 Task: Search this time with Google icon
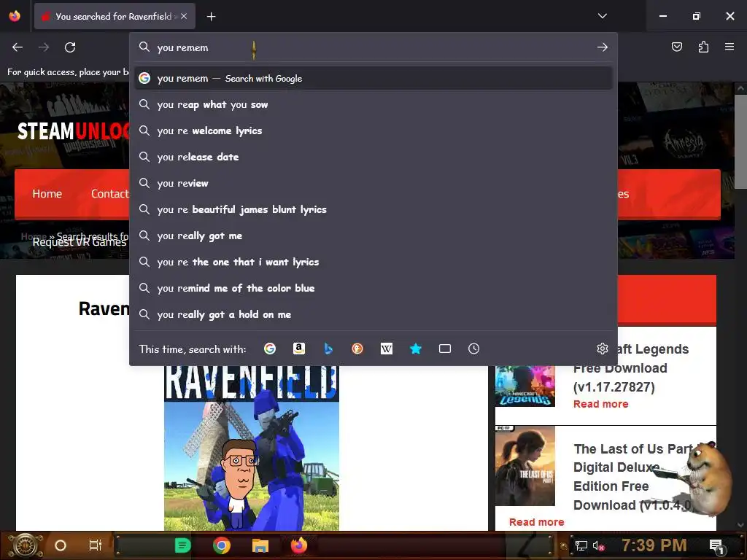pyautogui.click(x=270, y=349)
